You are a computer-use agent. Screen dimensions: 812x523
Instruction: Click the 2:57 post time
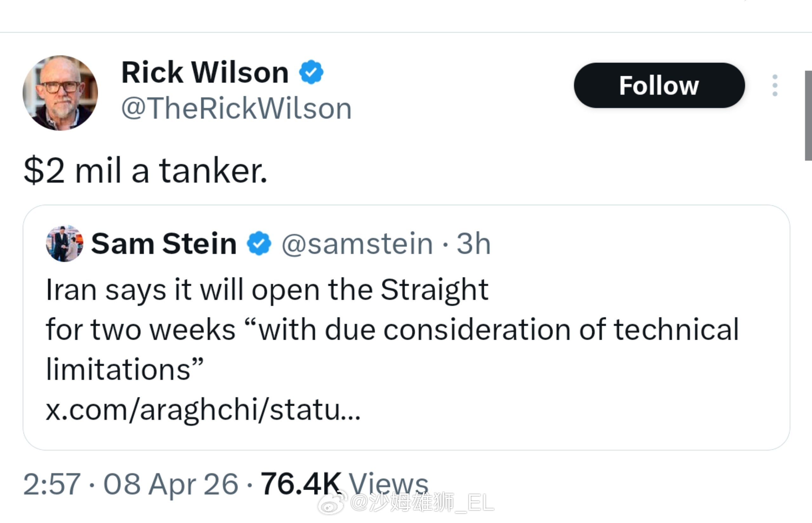tap(52, 484)
